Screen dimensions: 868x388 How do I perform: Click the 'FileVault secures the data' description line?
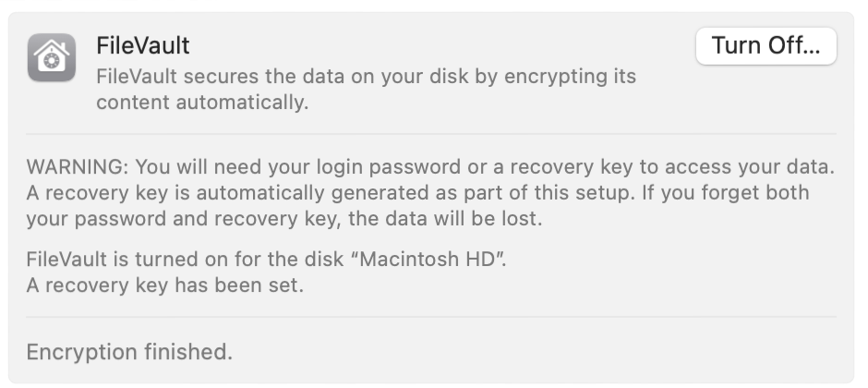coord(366,77)
